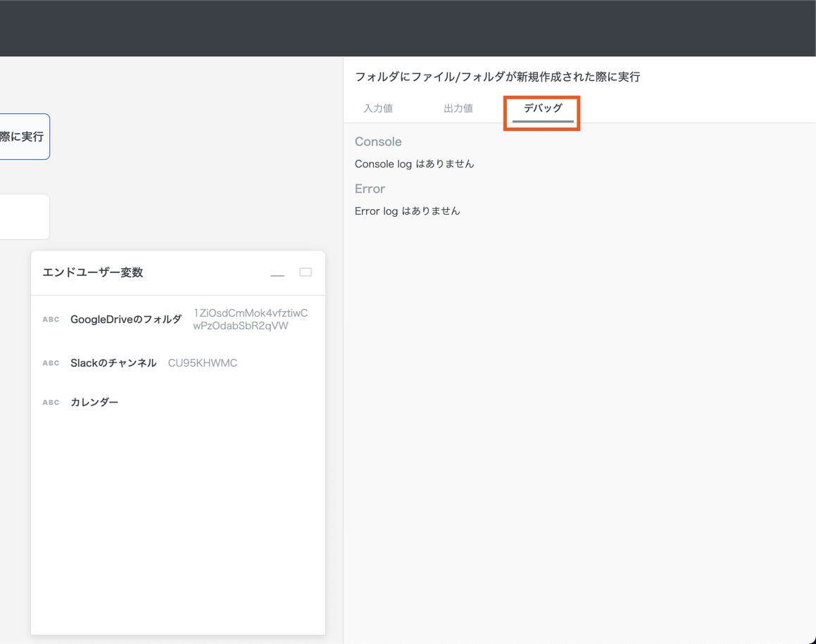
Task: Minimize the エンドユーザー変数 panel
Action: click(x=277, y=273)
